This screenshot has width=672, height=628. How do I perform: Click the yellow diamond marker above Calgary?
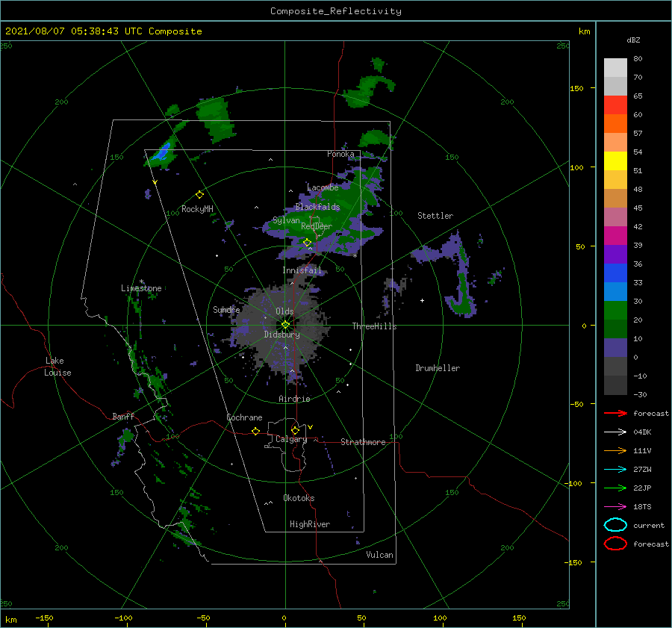pyautogui.click(x=295, y=430)
